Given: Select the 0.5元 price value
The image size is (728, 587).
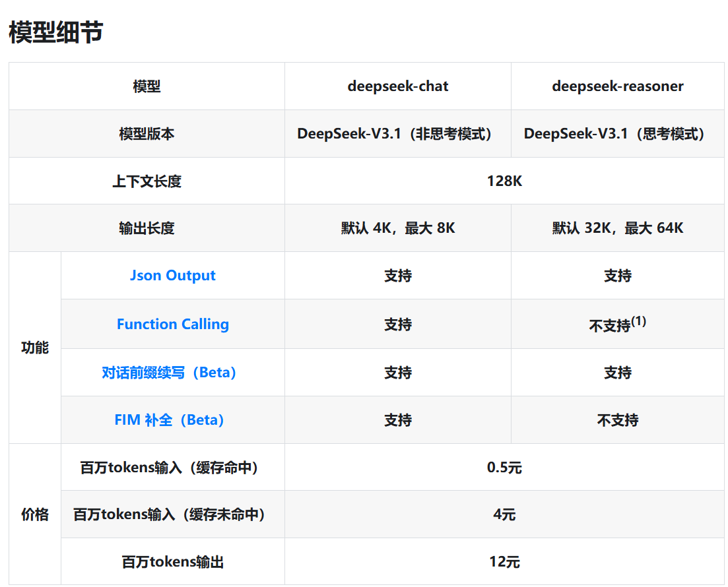Looking at the screenshot, I should click(x=504, y=467).
